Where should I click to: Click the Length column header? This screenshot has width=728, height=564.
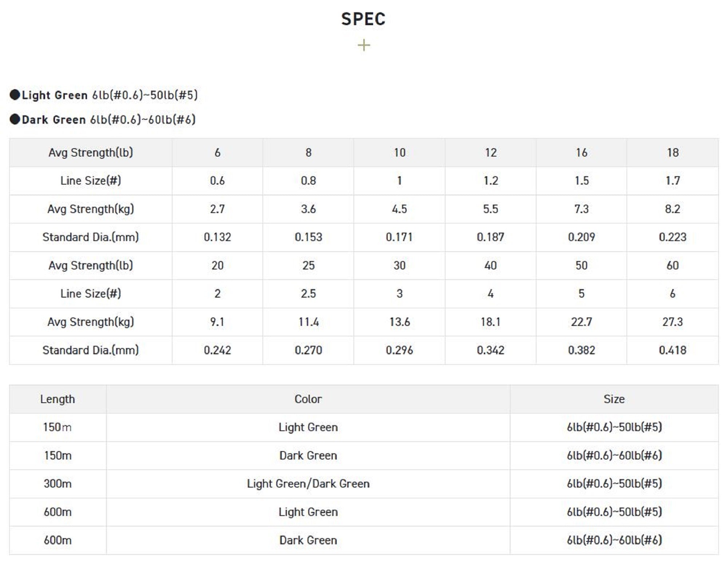[x=58, y=399]
